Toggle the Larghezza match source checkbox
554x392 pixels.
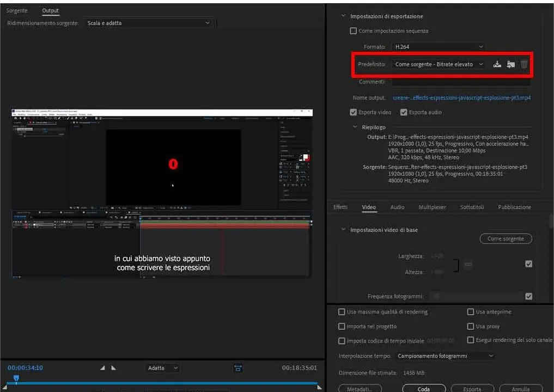click(528, 264)
